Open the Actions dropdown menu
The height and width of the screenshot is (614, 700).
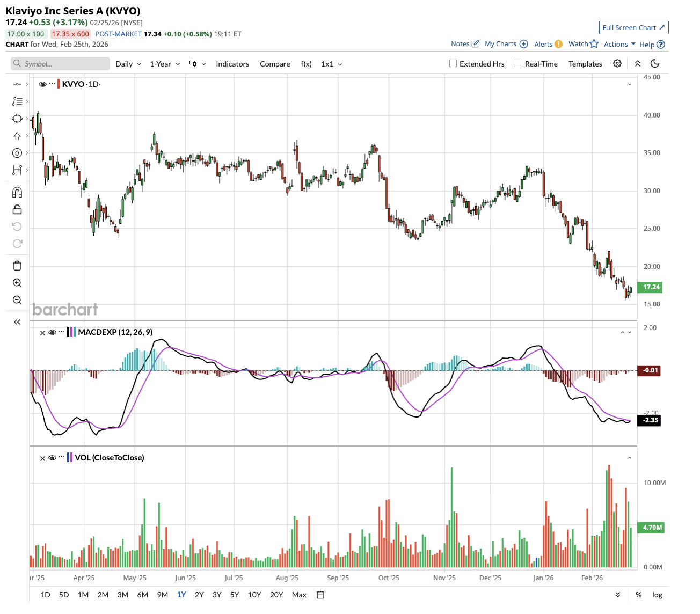point(619,45)
